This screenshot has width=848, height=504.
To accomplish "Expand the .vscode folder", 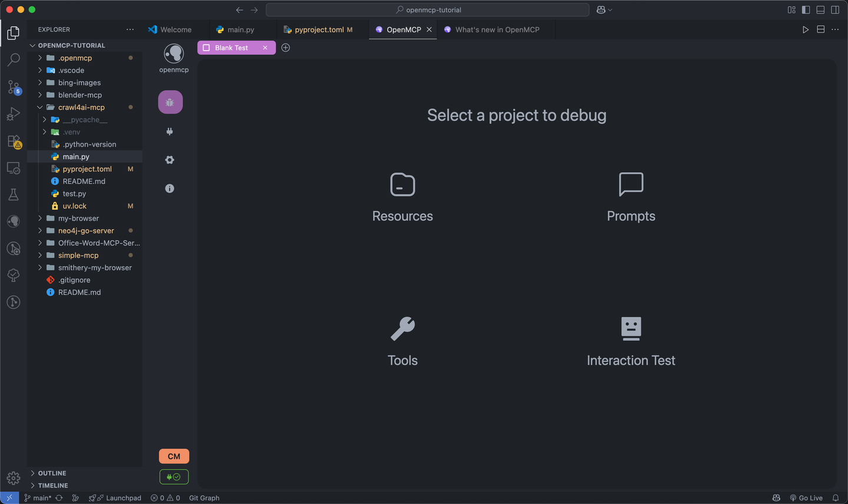I will [x=85, y=70].
